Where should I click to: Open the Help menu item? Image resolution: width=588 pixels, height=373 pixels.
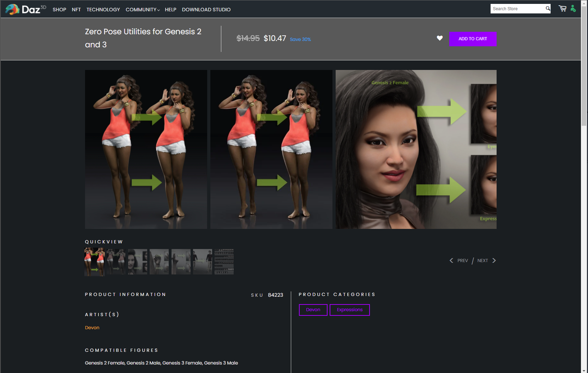[170, 10]
